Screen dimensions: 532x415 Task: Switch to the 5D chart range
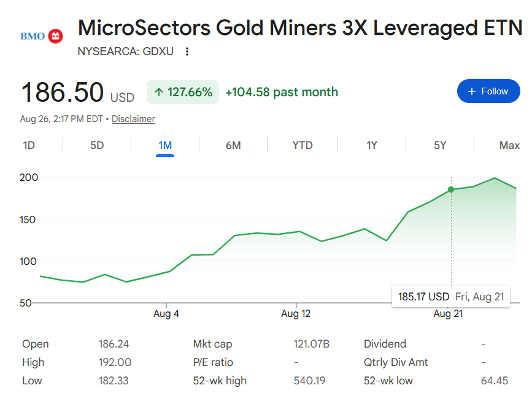click(97, 145)
